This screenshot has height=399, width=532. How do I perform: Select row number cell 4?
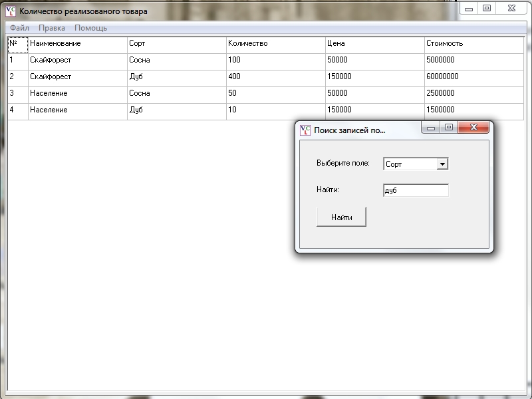(x=18, y=112)
